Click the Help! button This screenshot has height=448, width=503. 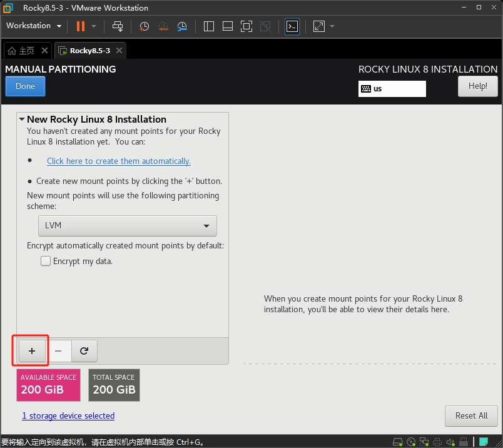click(x=477, y=86)
